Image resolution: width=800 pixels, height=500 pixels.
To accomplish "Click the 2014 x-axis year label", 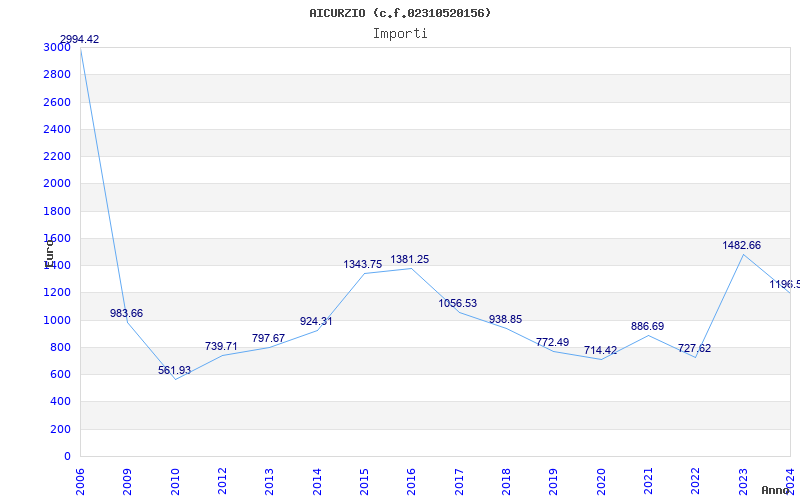I will tap(317, 482).
